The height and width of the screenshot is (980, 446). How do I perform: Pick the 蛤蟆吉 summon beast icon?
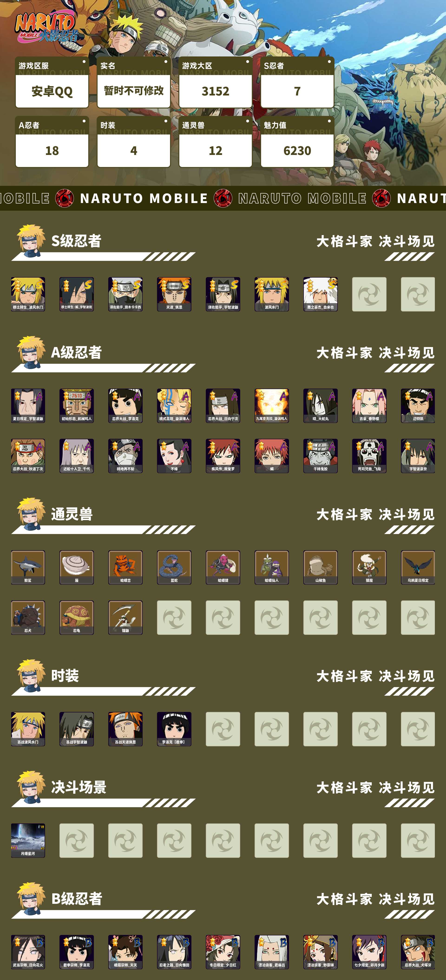coord(125,567)
